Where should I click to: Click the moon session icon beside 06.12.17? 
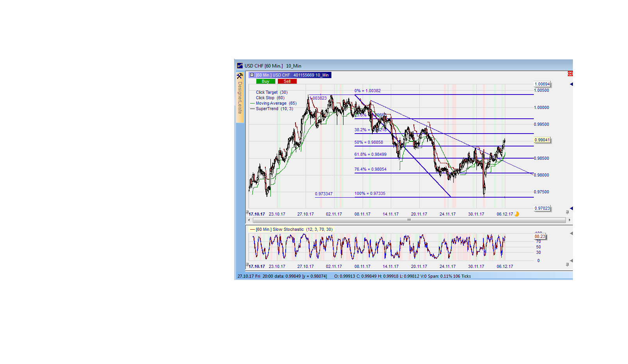[517, 214]
